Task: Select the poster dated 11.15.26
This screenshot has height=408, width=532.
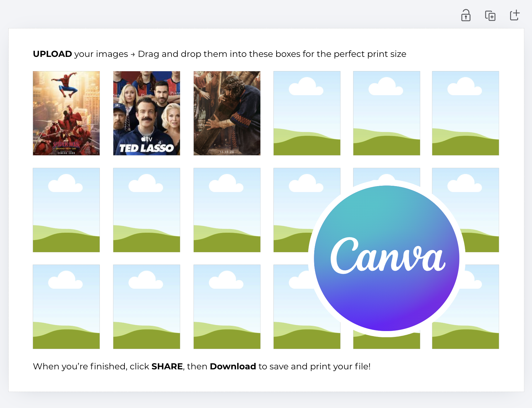Action: [227, 113]
